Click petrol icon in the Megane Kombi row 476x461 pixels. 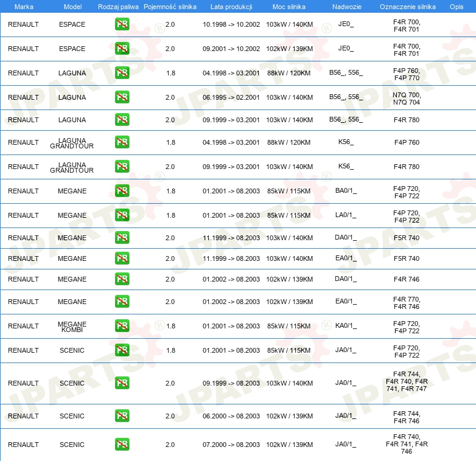(122, 326)
